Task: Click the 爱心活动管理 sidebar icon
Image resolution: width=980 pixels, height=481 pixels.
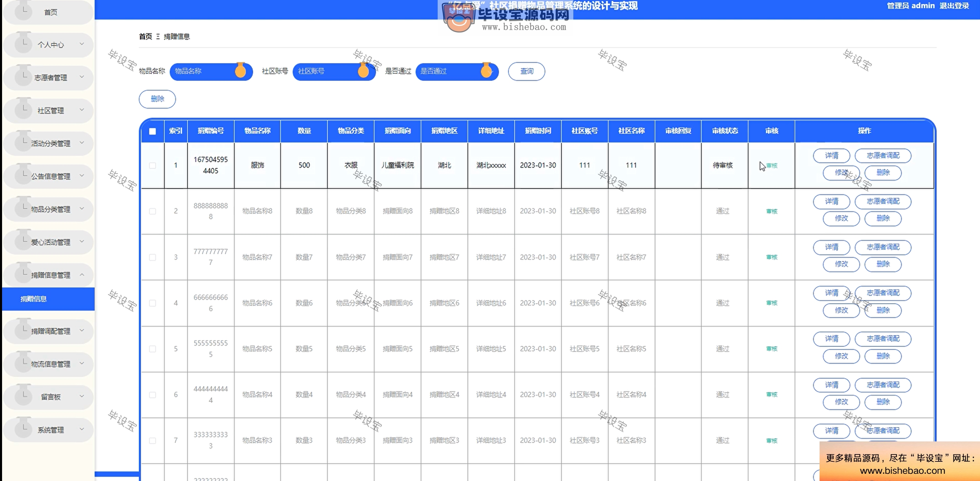Action: 23,240
